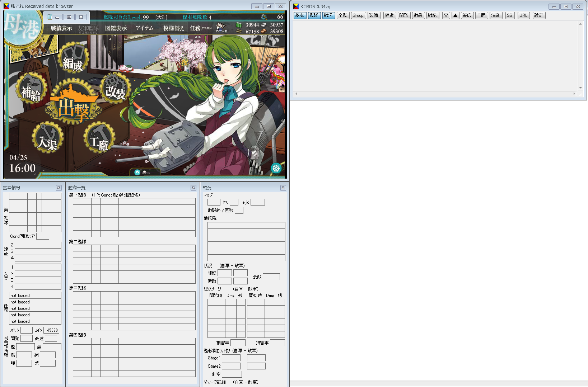Click the 等倍 zoom button
This screenshot has height=387, width=588.
tap(467, 15)
